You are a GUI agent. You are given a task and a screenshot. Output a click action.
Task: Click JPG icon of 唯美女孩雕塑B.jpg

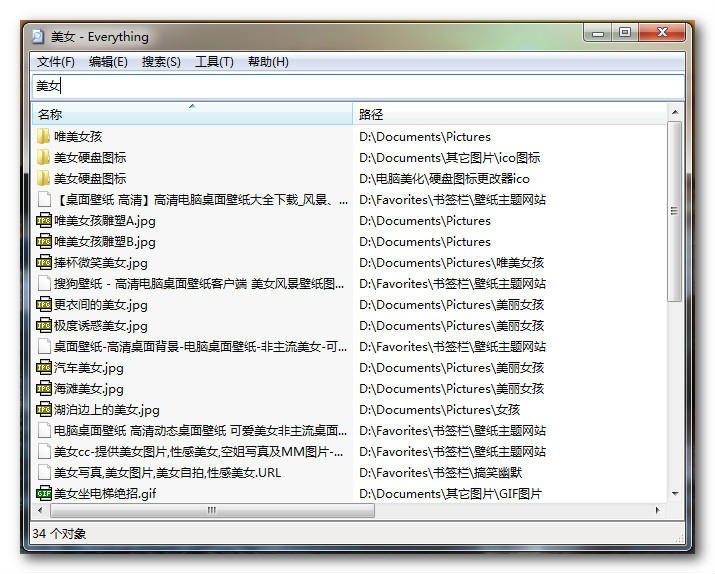(x=44, y=241)
